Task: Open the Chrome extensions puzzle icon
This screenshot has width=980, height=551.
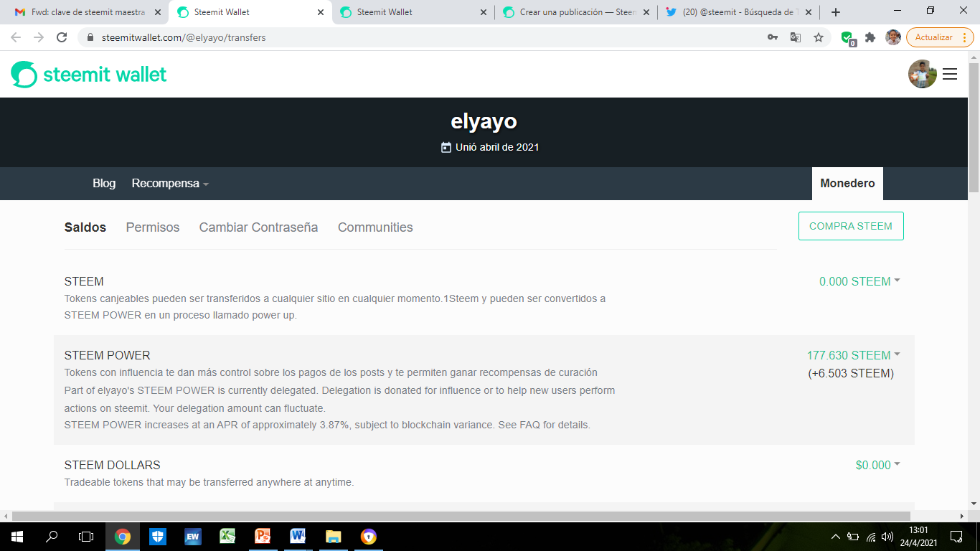Action: tap(870, 37)
